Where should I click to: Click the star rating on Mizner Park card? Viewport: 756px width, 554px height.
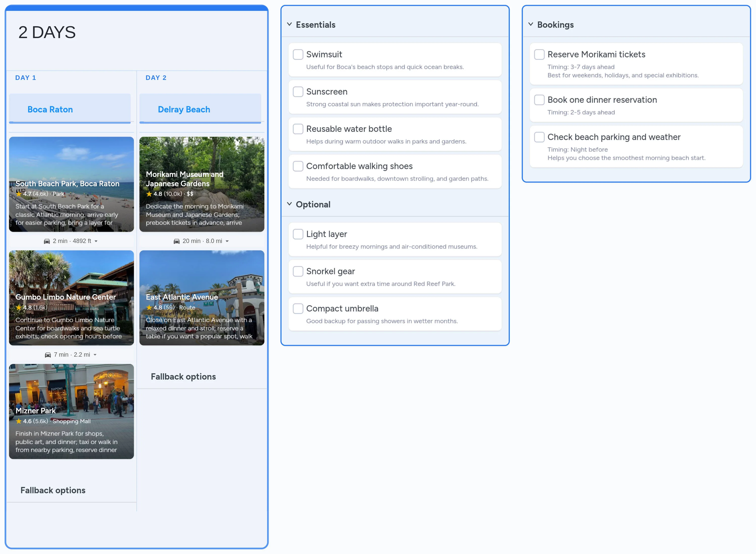(x=19, y=421)
